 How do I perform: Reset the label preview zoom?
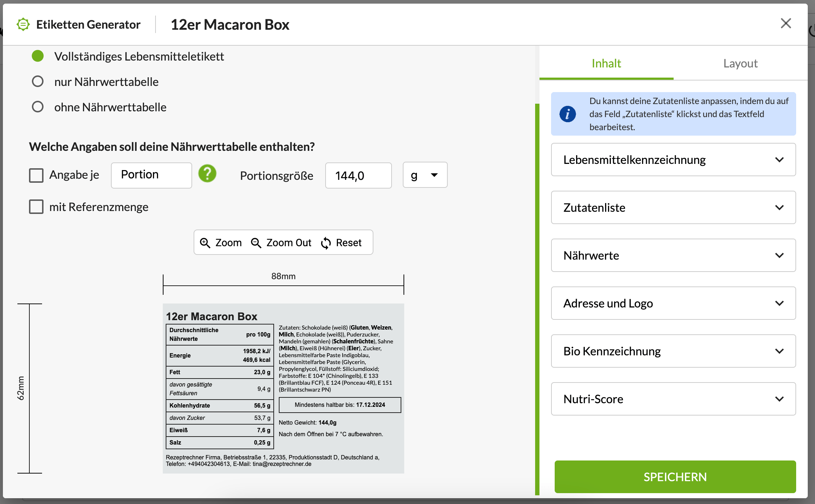[342, 243]
